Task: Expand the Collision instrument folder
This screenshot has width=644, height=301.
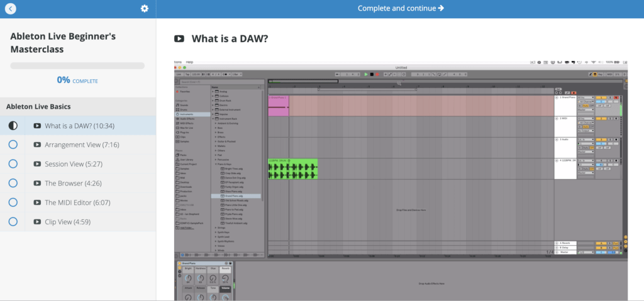Action: [213, 96]
